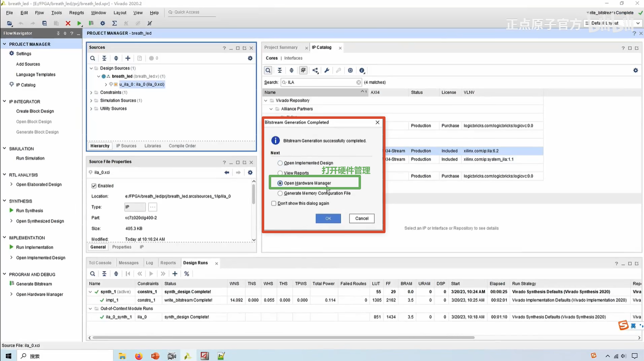The image size is (644, 361).
Task: Open the Sources panel gear settings
Action: click(x=250, y=58)
